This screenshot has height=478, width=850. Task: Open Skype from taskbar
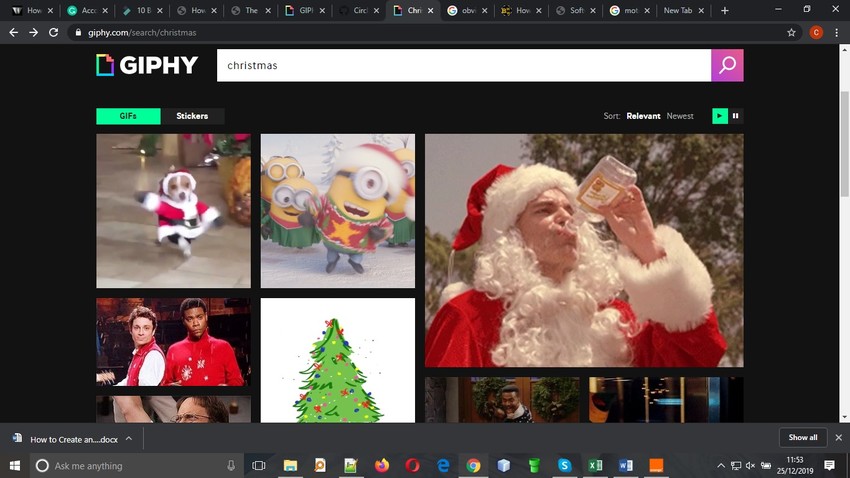[x=565, y=466]
